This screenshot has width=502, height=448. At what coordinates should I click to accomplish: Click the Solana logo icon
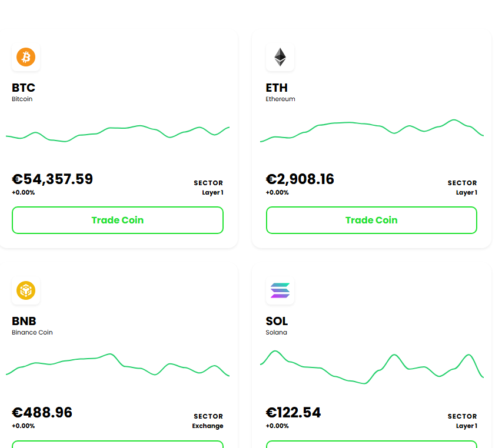(x=280, y=290)
